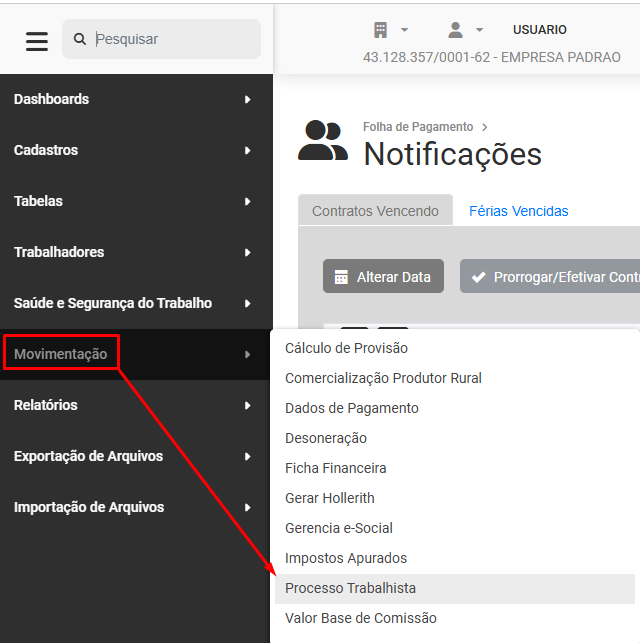Open the company selector dropdown arrow
Image resolution: width=640 pixels, height=643 pixels.
(x=404, y=30)
